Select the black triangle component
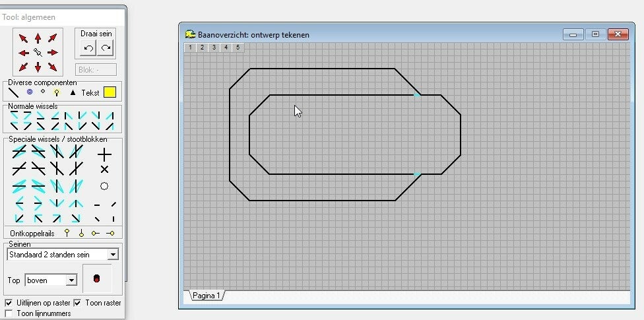 pyautogui.click(x=73, y=93)
